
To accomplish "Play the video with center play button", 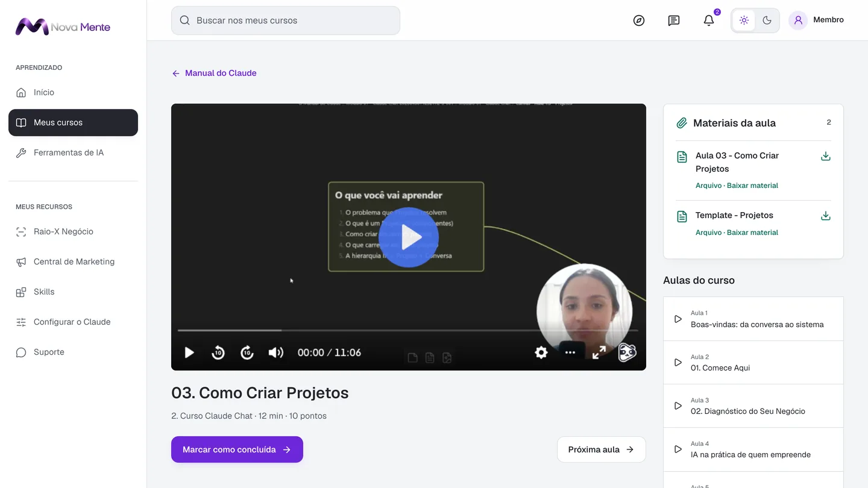I will click(x=409, y=237).
